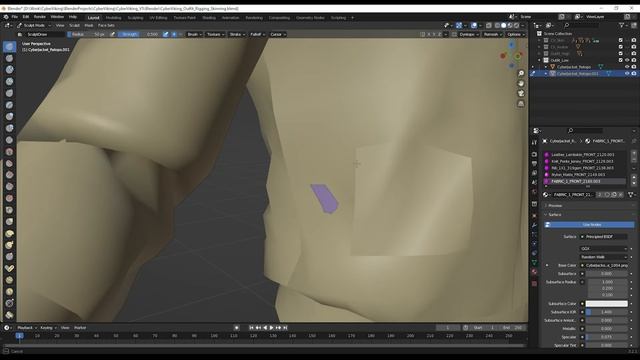Adjust the brush Strength slider

click(140, 34)
